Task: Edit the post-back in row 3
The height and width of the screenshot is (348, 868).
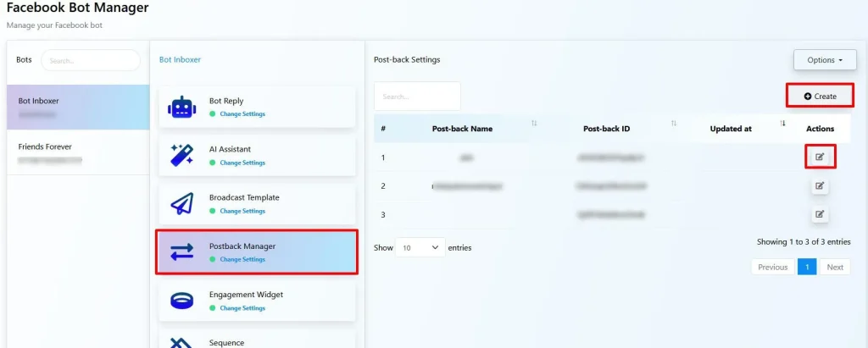Action: point(820,214)
